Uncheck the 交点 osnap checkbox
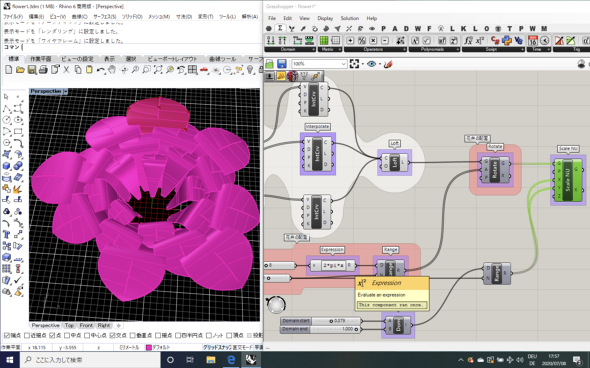This screenshot has width=590, height=368. point(112,335)
